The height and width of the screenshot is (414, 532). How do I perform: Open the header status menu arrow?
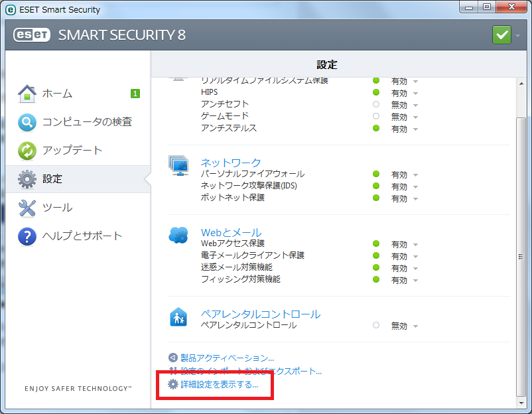(x=518, y=35)
